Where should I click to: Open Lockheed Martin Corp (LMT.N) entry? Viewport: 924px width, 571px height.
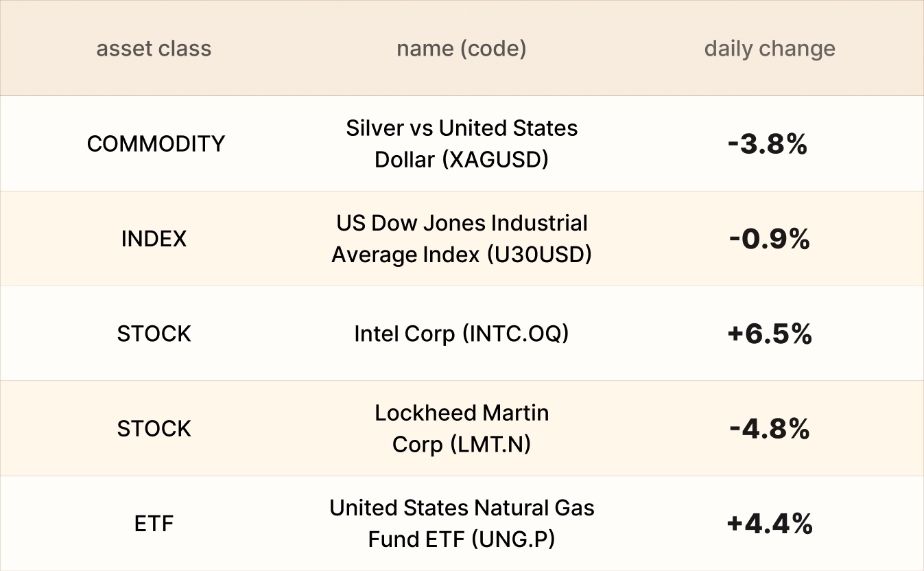point(462,428)
